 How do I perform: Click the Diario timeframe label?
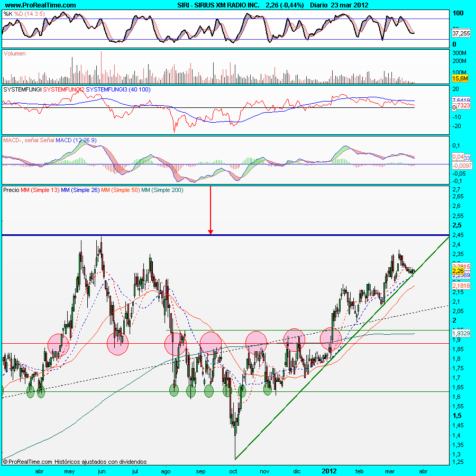tap(318, 5)
